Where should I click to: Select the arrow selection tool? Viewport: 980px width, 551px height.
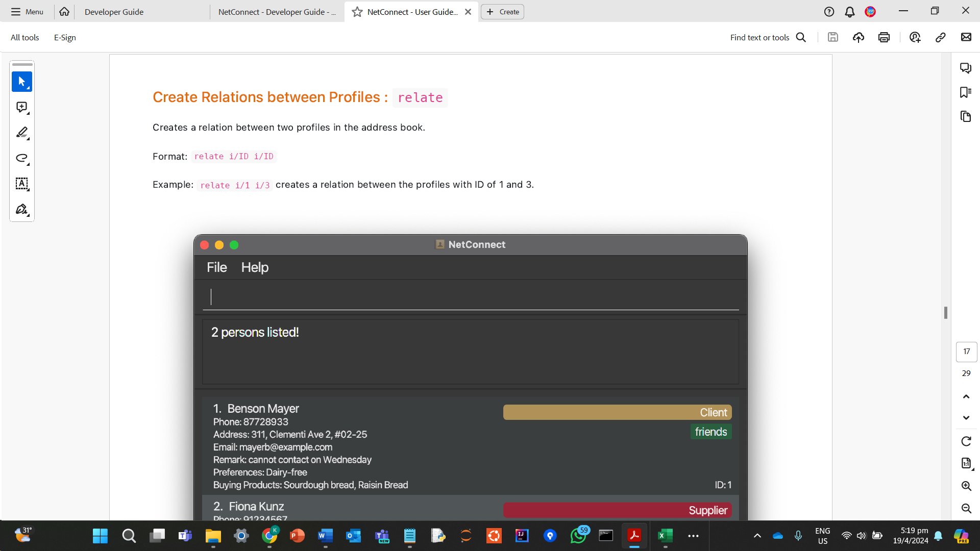[21, 82]
